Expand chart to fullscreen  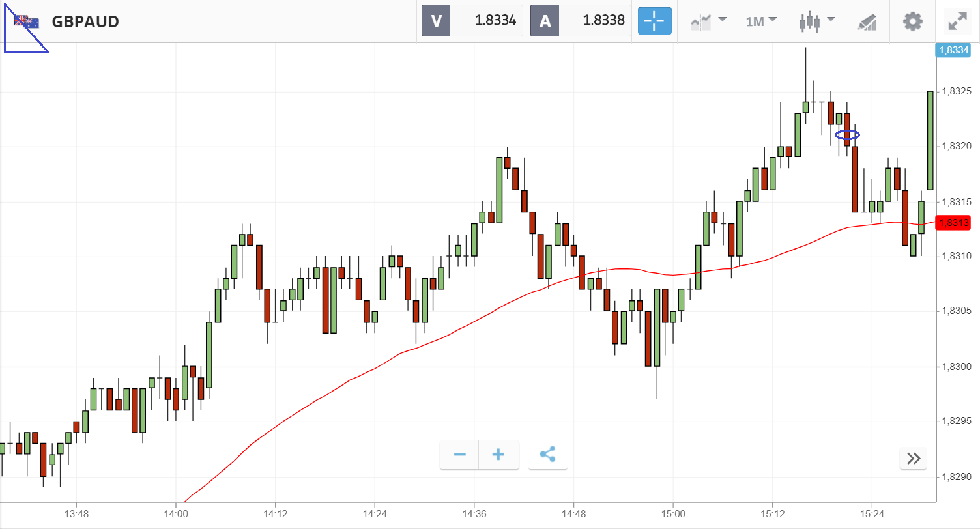click(x=957, y=21)
